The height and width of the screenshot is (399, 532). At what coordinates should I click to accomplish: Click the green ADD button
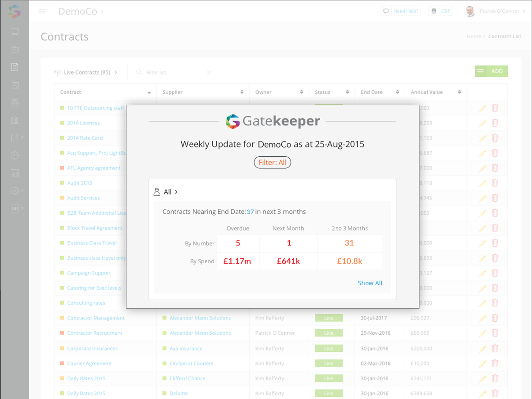coord(497,71)
